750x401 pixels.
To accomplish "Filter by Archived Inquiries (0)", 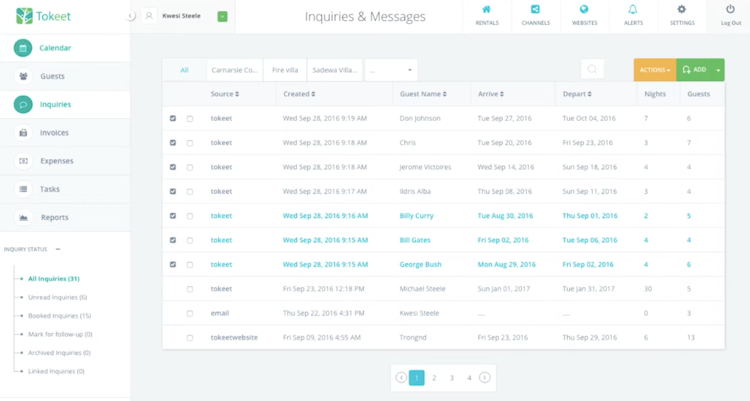I will click(x=59, y=353).
